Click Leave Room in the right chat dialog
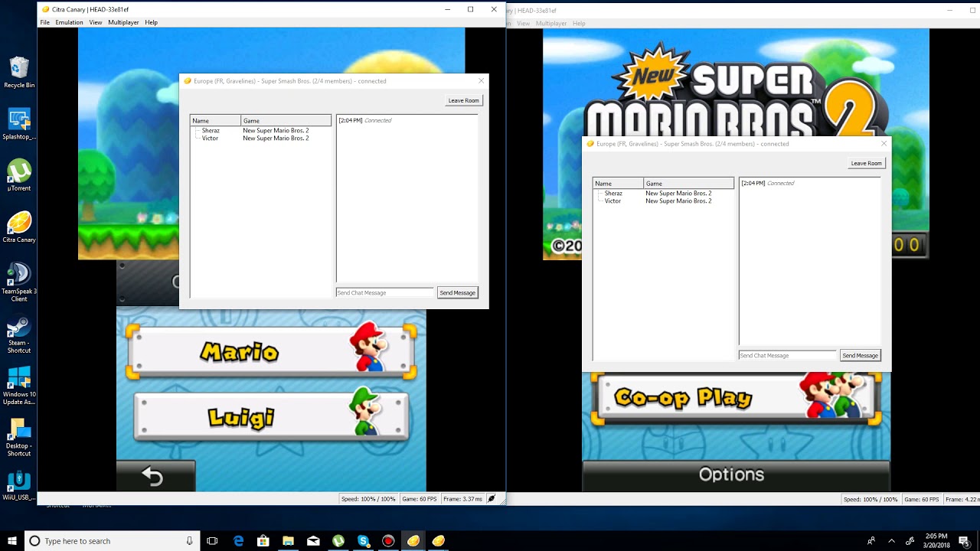This screenshot has height=551, width=980. point(866,163)
